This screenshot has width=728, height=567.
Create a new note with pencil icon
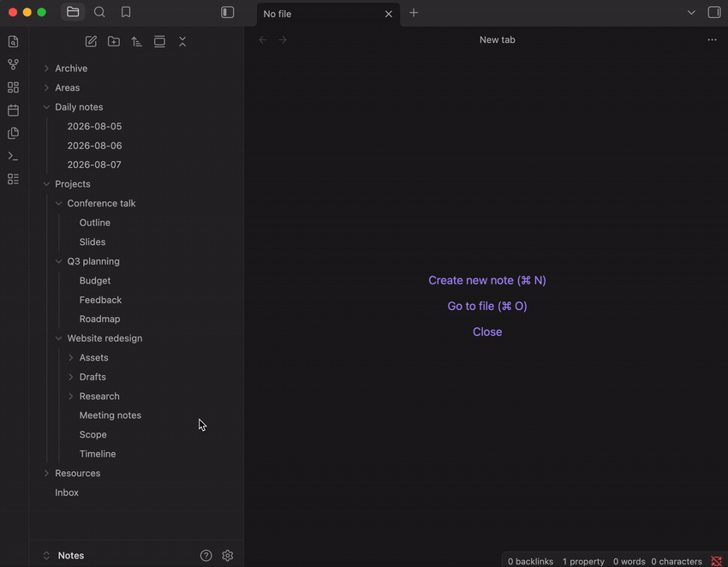click(91, 41)
